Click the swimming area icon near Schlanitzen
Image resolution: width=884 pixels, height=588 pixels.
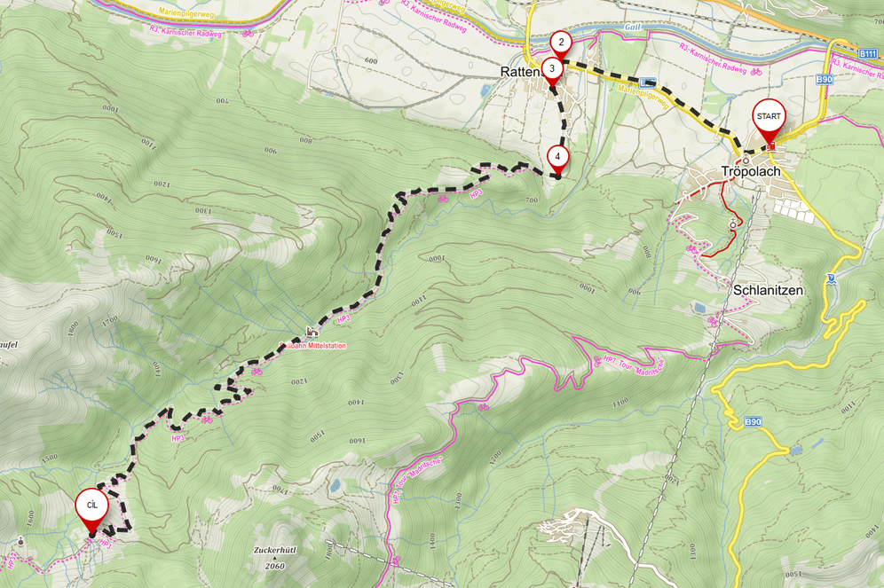click(x=831, y=278)
